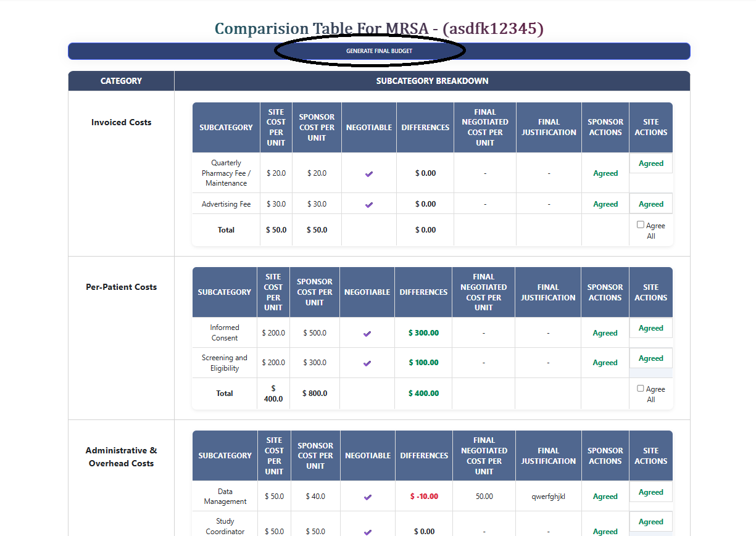Click the Negotiable checkmark for Advertising Fee
The height and width of the screenshot is (536, 756).
coord(368,204)
